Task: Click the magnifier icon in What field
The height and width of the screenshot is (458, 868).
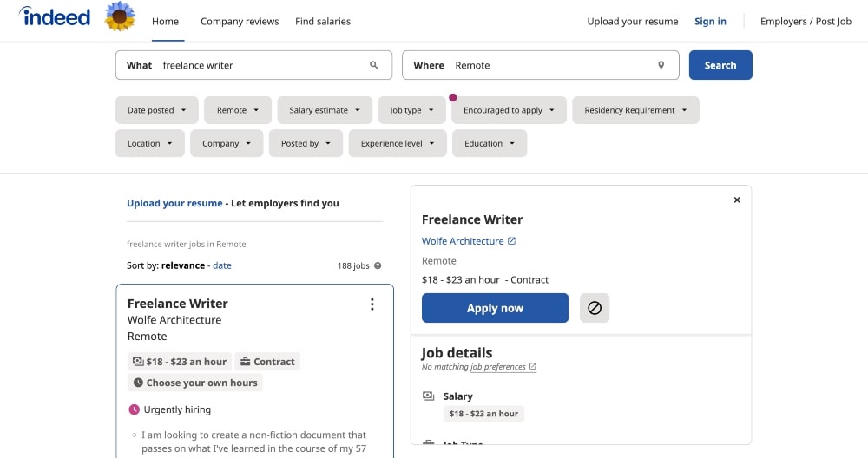Action: point(374,65)
